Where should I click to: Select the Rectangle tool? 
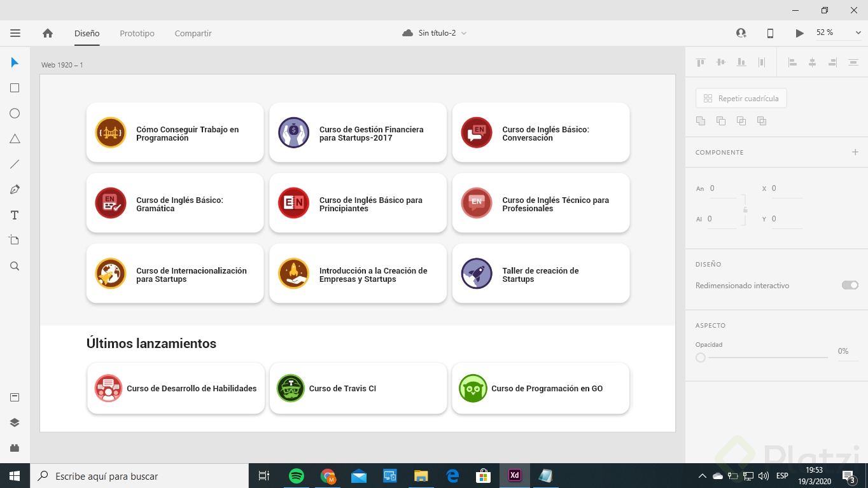15,88
